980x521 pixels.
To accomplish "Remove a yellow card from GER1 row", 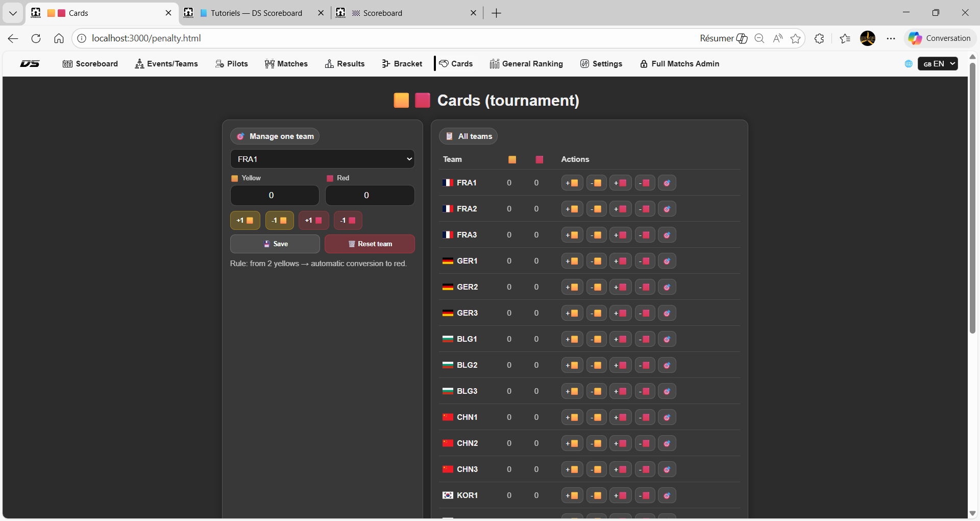I will [596, 261].
